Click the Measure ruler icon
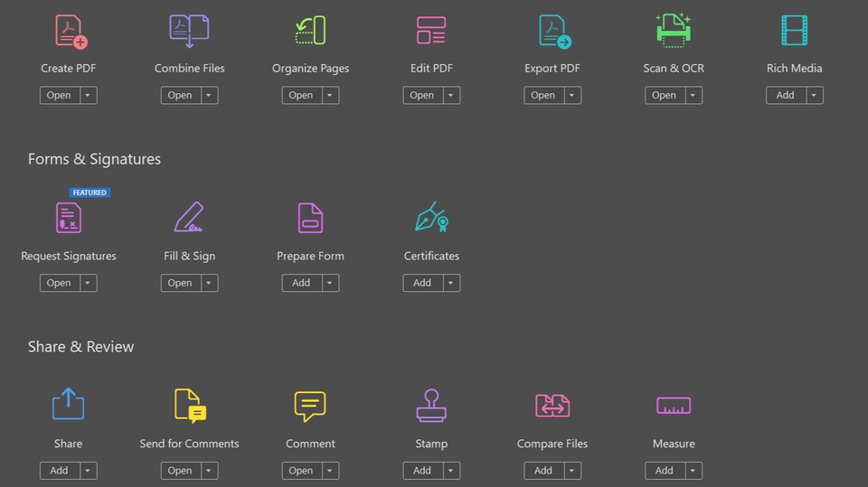 point(674,406)
